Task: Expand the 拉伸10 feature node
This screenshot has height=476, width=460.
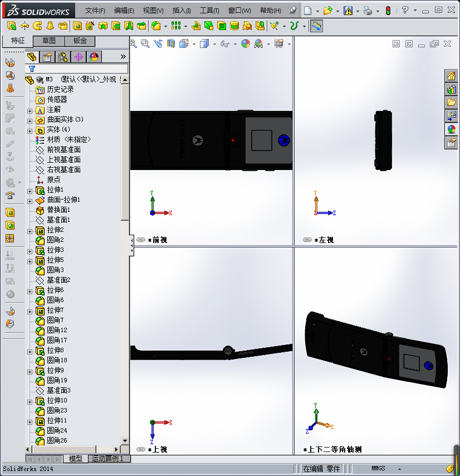Action: pyautogui.click(x=30, y=402)
